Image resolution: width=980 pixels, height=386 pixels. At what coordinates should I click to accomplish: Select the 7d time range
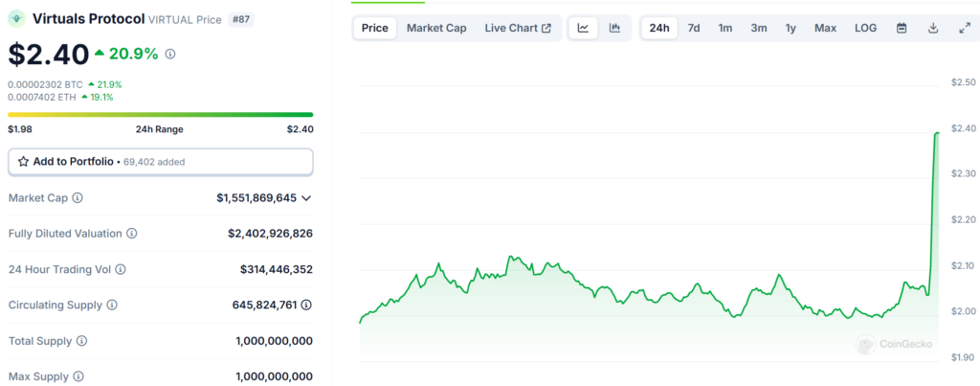point(694,28)
